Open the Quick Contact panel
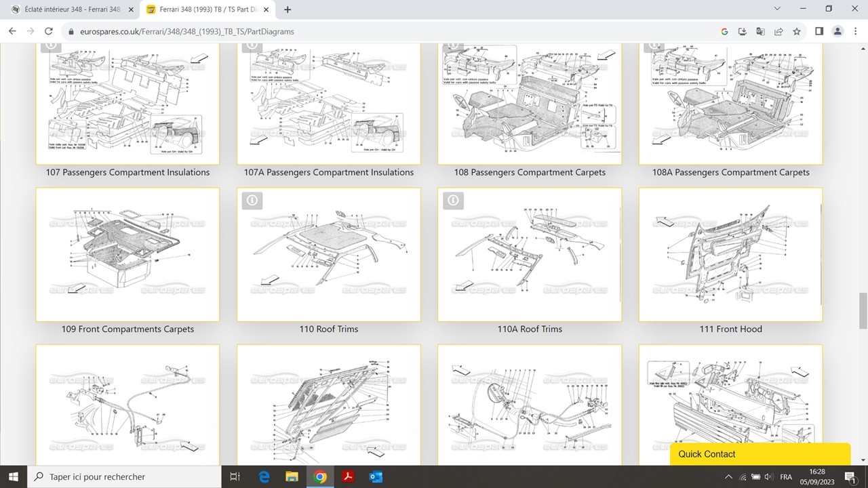The height and width of the screenshot is (488, 868). (x=760, y=454)
